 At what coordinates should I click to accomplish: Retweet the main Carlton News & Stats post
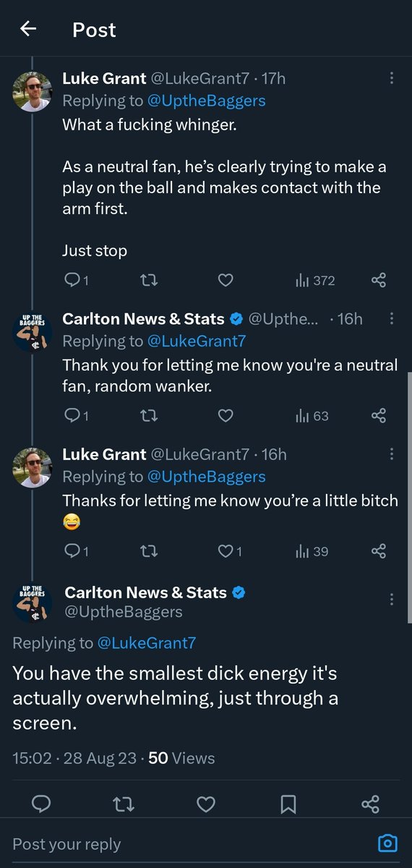click(124, 804)
